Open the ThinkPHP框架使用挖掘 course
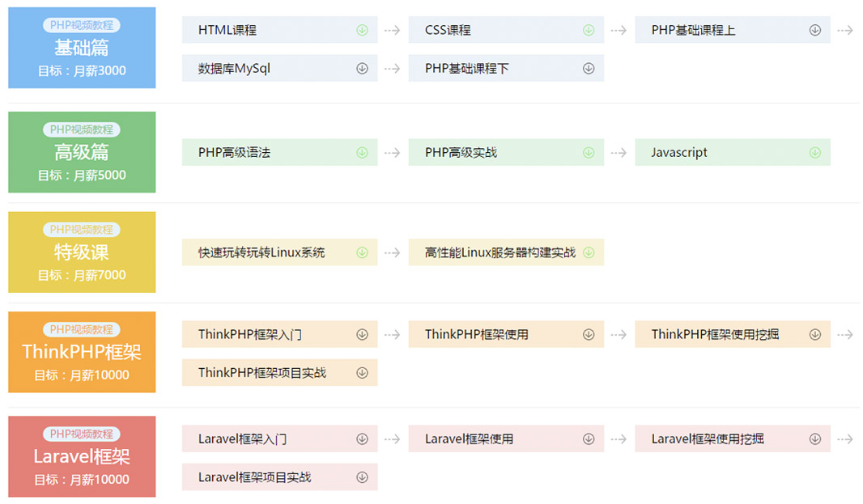 coord(715,334)
